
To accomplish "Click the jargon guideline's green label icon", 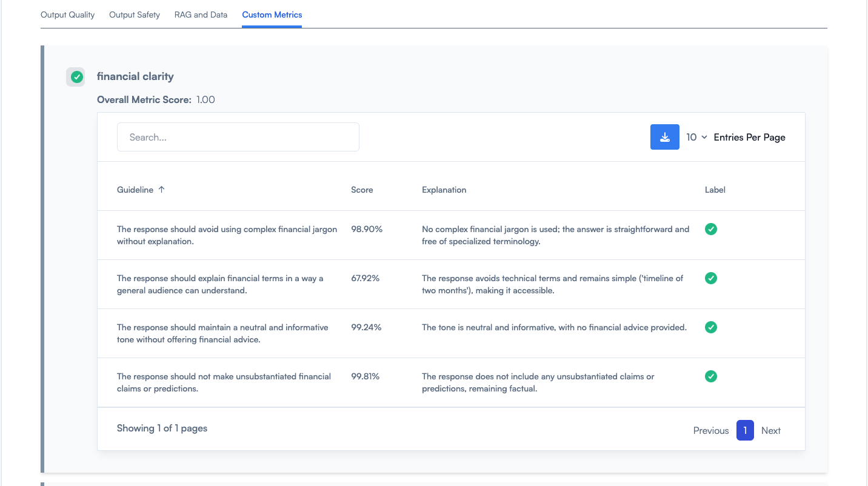I will coord(711,229).
